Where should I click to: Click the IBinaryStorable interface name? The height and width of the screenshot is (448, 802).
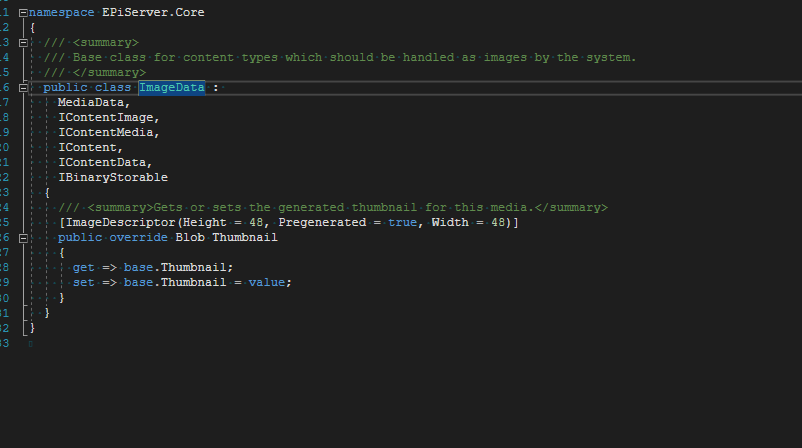[112, 178]
